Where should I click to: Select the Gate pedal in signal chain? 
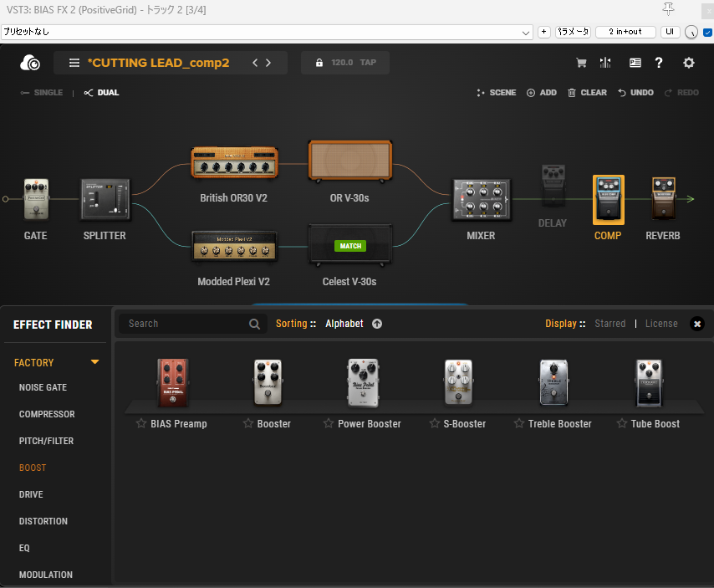[x=35, y=199]
